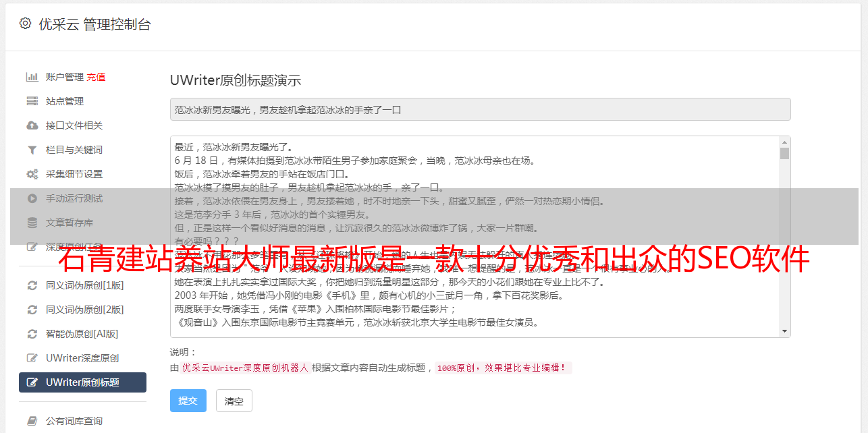The height and width of the screenshot is (433, 868).
Task: Click the refresh icon for 同义词伪原创[2版]
Action: click(32, 310)
